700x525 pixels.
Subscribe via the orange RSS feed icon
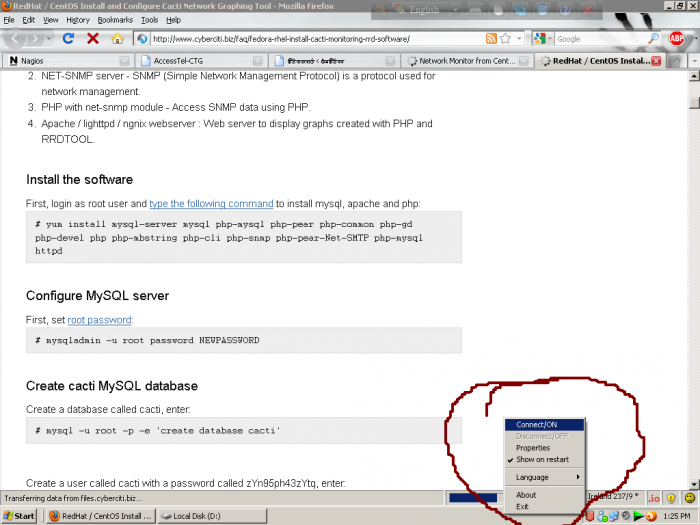click(x=491, y=39)
